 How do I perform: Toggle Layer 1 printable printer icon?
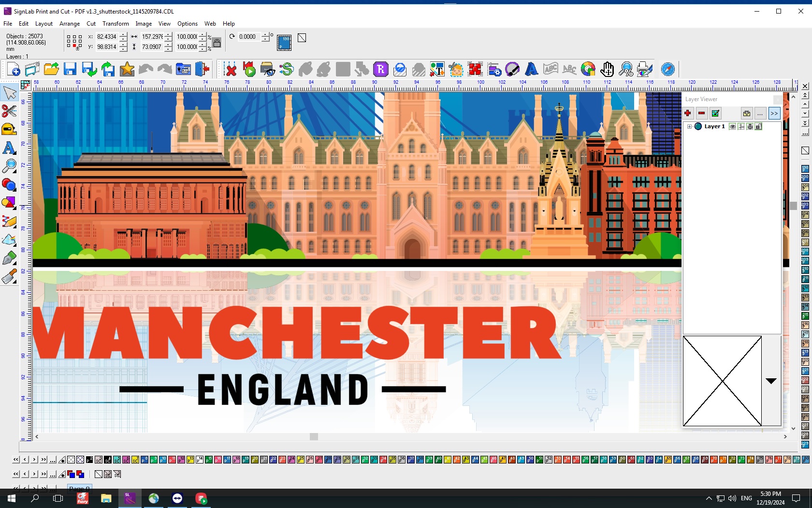750,127
